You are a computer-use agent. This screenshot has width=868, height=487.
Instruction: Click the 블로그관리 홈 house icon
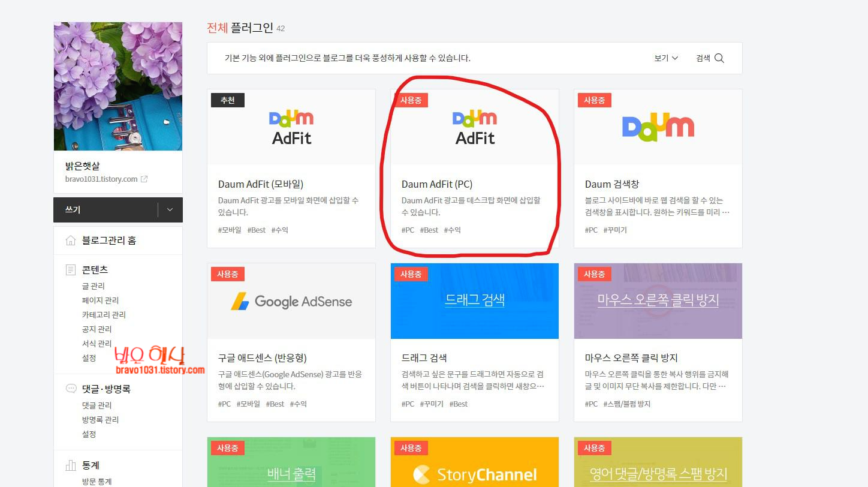[71, 241]
